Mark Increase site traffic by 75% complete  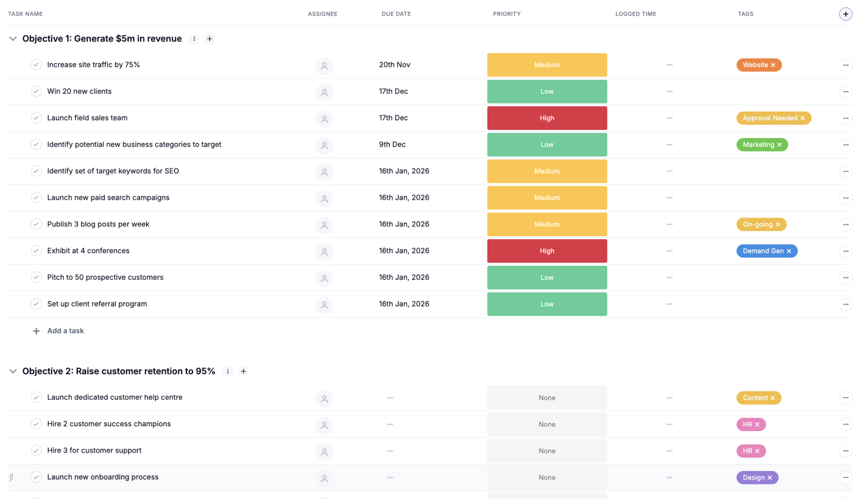click(x=36, y=65)
